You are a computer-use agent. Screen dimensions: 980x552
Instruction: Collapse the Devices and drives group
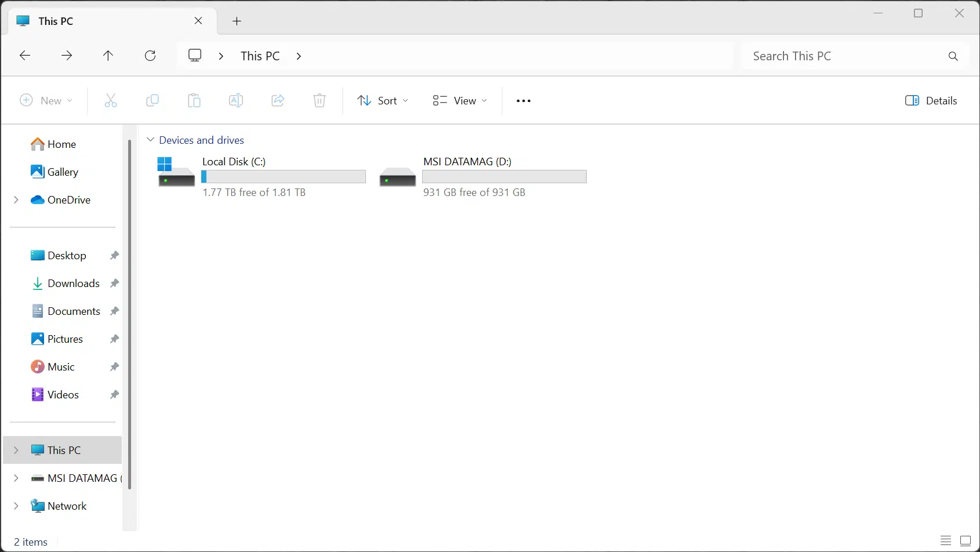pyautogui.click(x=150, y=140)
